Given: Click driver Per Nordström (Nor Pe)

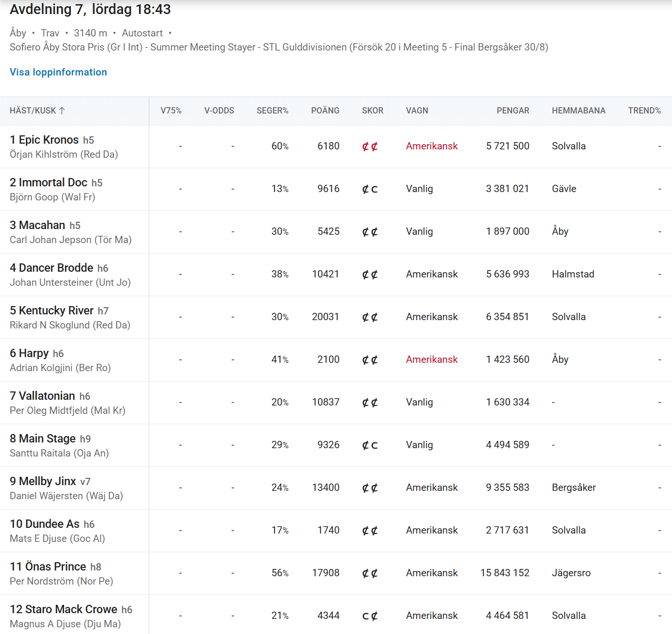Looking at the screenshot, I should [x=61, y=581].
